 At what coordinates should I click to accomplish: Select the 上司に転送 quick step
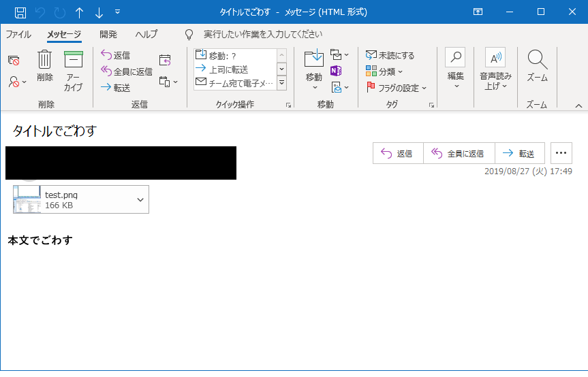236,69
